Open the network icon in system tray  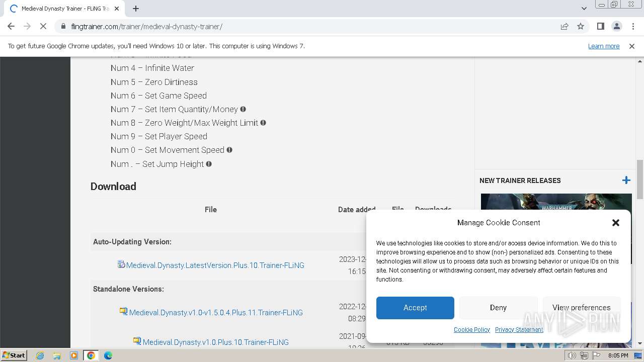click(584, 355)
